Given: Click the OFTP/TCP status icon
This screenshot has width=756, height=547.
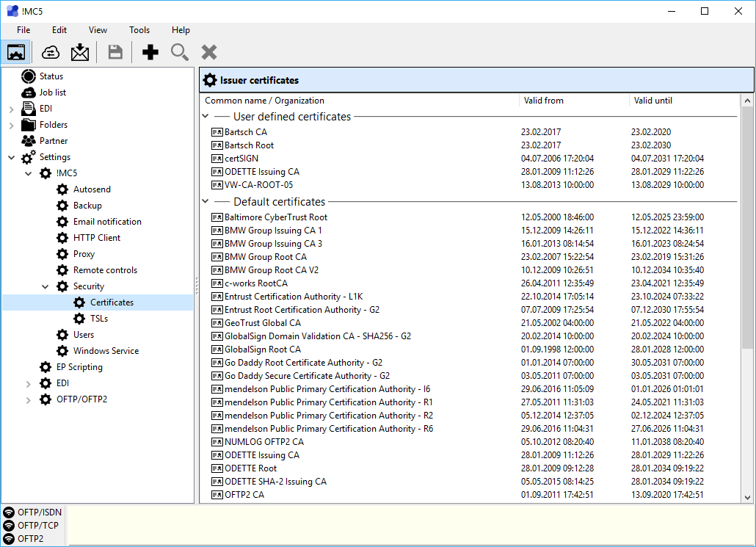Looking at the screenshot, I should click(9, 525).
